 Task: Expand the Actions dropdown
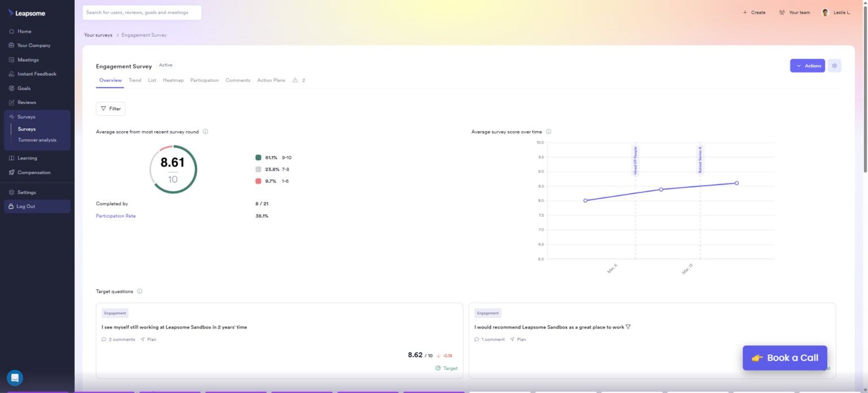click(x=808, y=66)
